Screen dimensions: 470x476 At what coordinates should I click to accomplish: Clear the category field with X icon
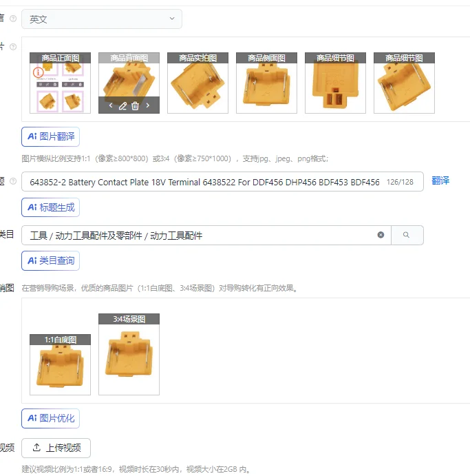coord(381,235)
